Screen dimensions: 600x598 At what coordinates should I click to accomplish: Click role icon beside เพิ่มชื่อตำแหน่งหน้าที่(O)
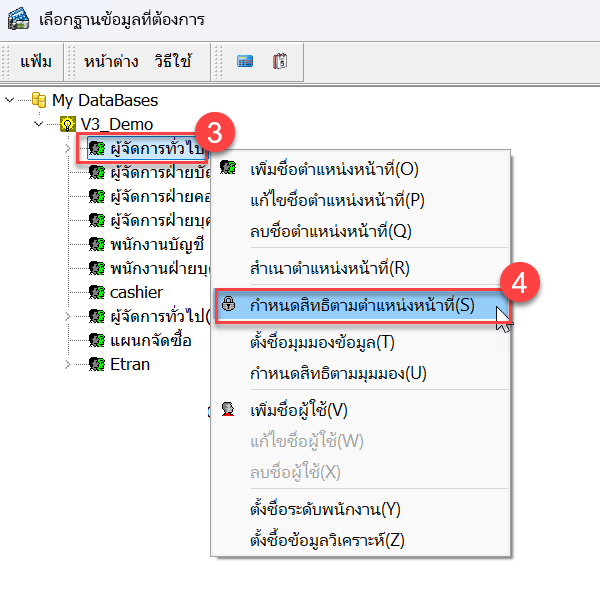(x=228, y=168)
